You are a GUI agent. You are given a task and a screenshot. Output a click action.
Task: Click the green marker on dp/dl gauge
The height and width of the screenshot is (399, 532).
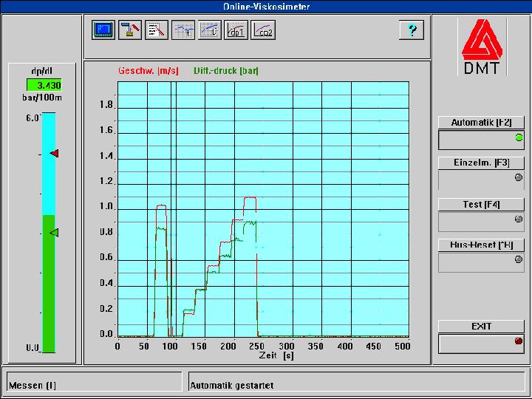point(54,233)
